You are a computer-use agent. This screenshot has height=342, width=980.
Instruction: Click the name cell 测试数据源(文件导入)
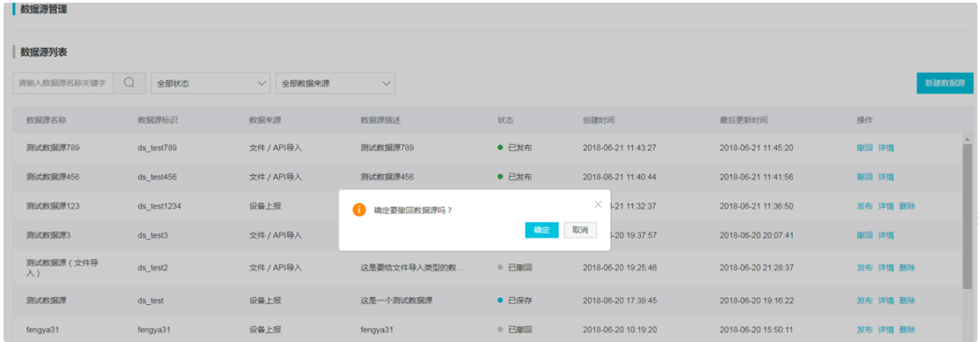62,268
